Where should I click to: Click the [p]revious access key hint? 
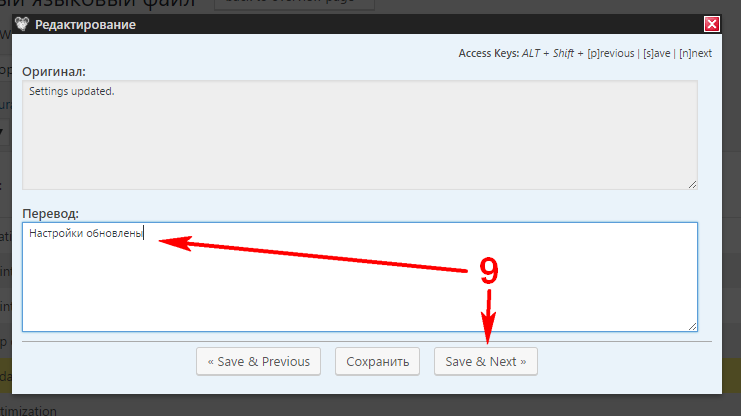click(x=611, y=53)
